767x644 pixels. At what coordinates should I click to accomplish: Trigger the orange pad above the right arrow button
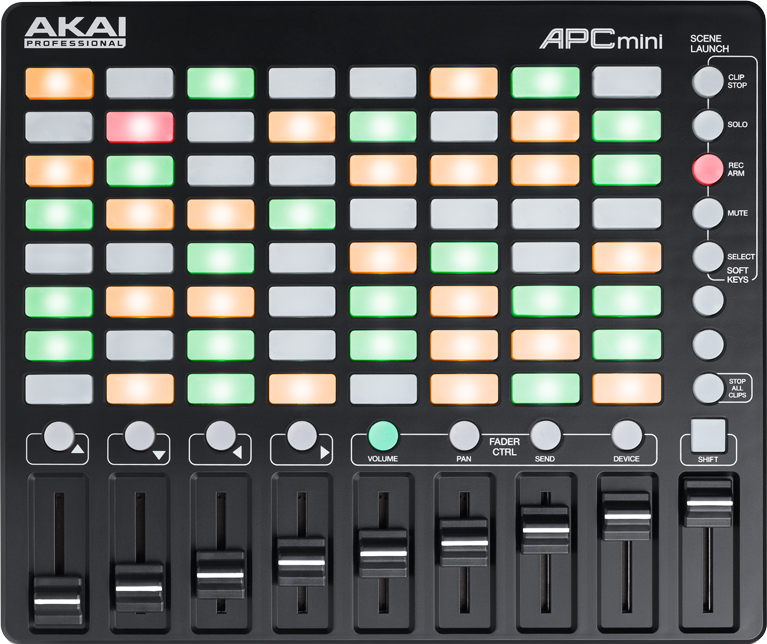302,390
